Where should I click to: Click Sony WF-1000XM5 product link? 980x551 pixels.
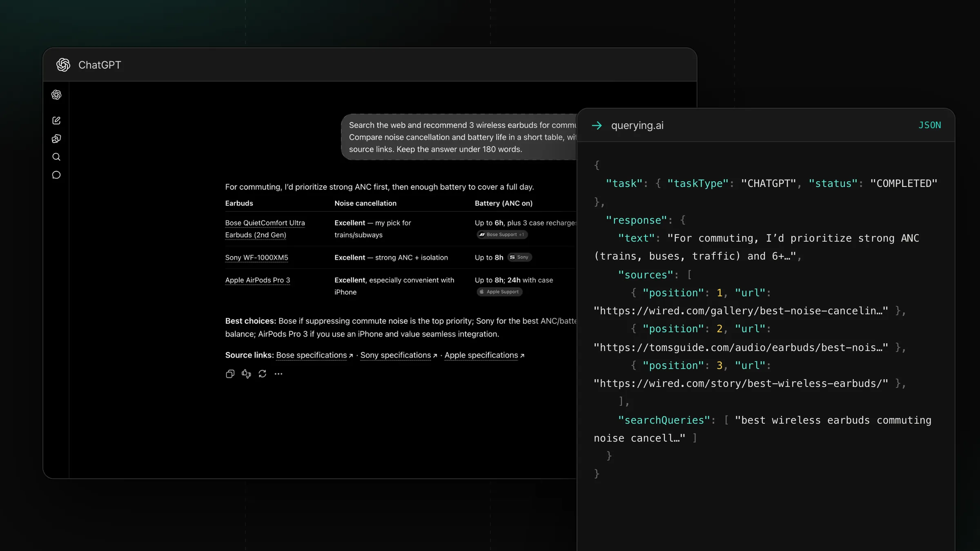click(x=257, y=258)
